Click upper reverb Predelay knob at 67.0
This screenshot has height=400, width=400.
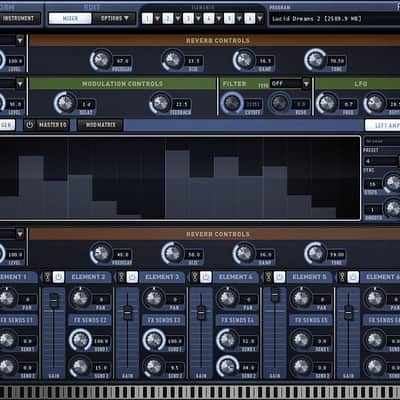tap(101, 60)
